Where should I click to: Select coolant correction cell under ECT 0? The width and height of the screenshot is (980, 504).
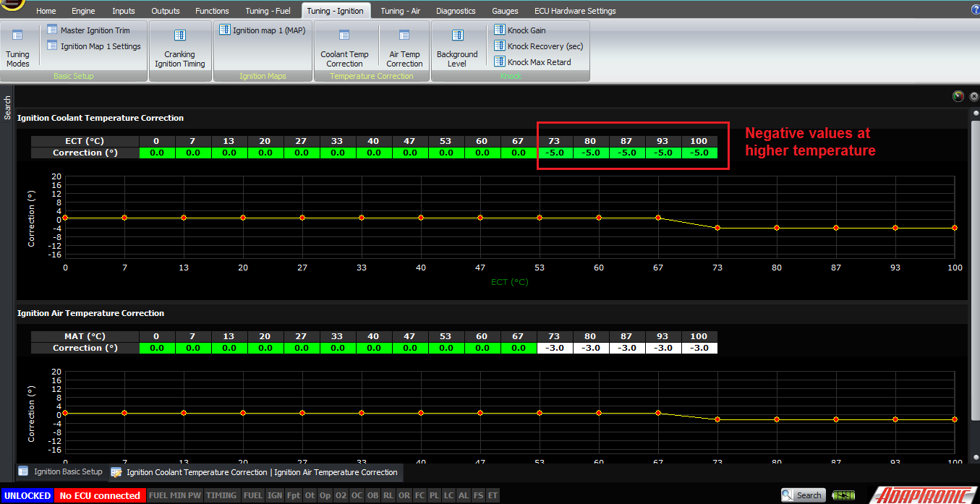click(157, 153)
